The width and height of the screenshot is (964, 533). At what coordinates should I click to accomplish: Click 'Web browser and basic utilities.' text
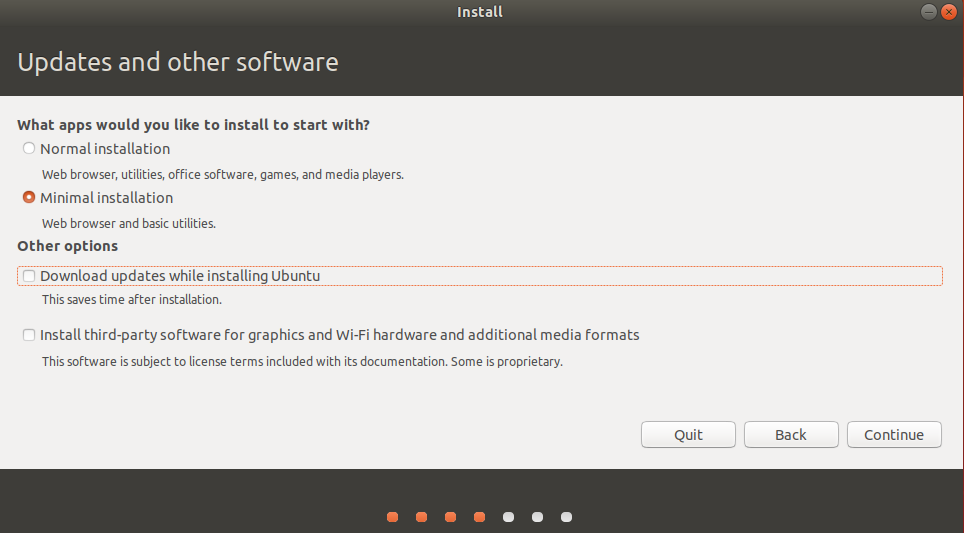pos(128,224)
